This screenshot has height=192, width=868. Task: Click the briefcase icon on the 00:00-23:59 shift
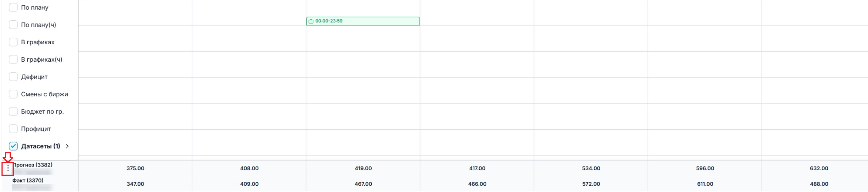tap(311, 21)
